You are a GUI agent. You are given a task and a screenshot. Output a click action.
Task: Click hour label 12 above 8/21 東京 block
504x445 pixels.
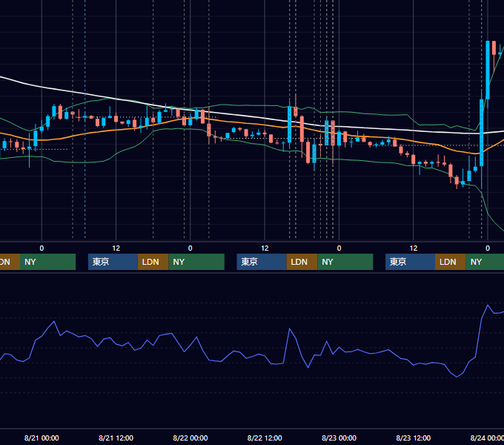(x=116, y=248)
